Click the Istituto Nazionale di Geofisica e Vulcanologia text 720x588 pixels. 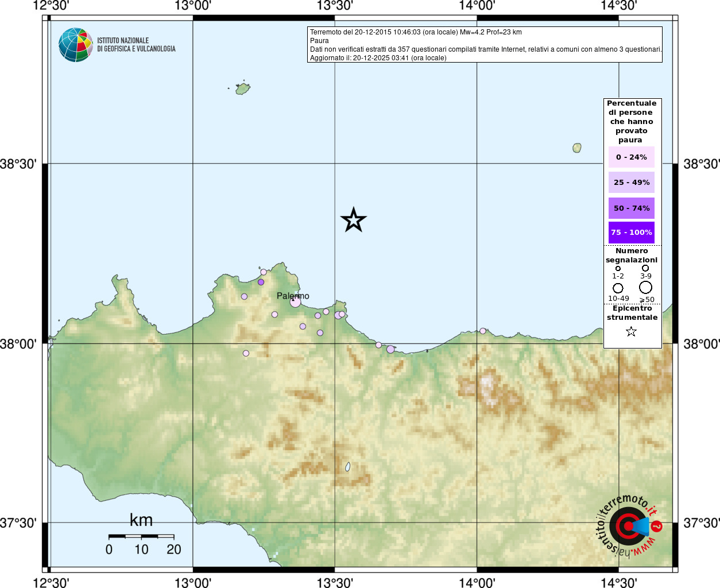[136, 45]
